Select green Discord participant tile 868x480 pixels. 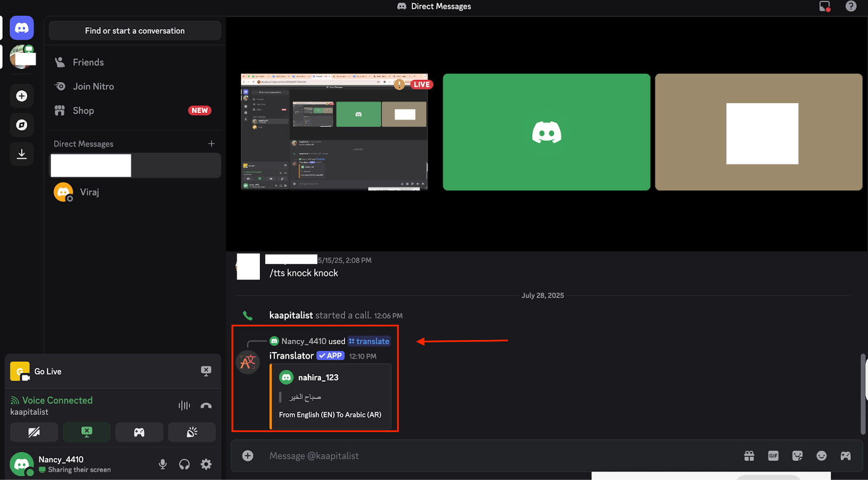pyautogui.click(x=546, y=132)
